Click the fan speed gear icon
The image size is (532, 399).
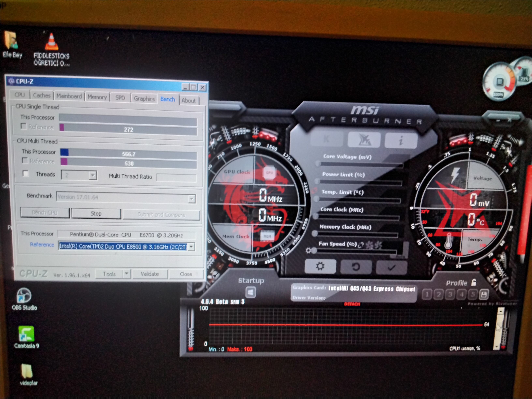coord(308,251)
